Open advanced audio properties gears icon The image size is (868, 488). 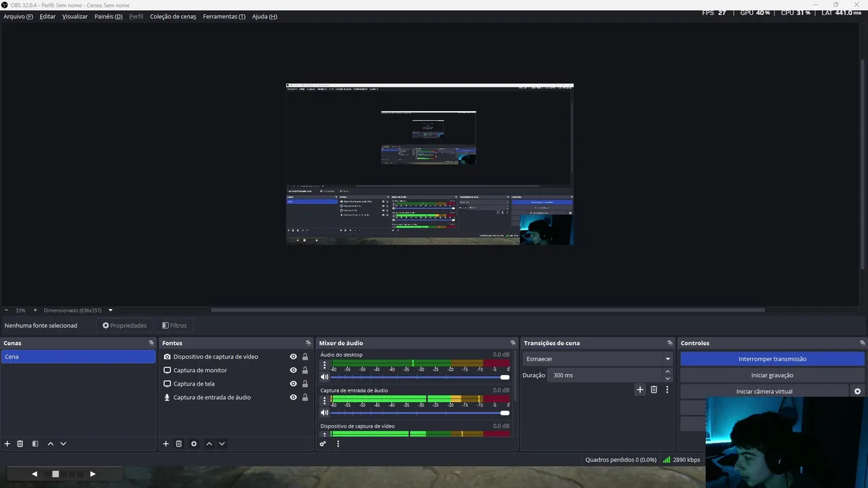pyautogui.click(x=323, y=444)
